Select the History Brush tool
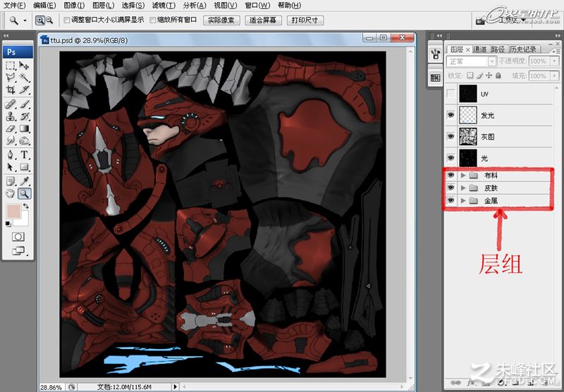 point(24,116)
